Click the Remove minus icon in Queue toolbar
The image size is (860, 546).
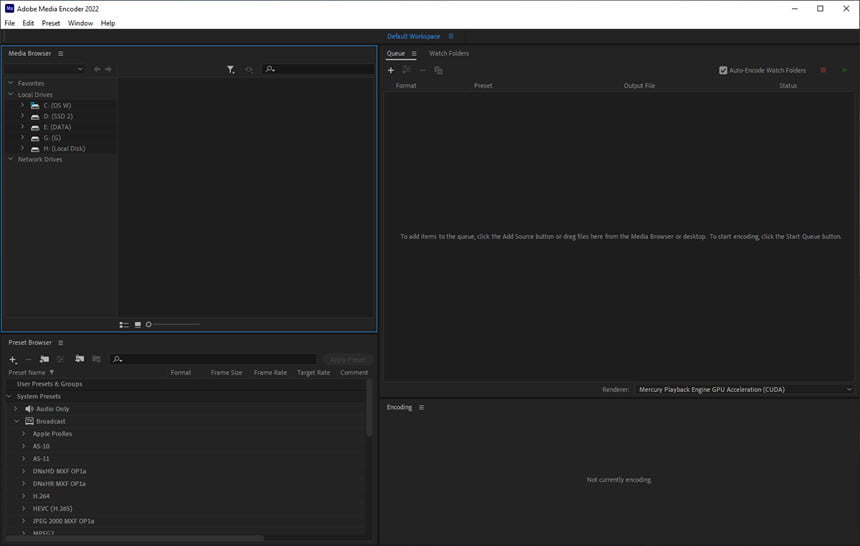422,70
